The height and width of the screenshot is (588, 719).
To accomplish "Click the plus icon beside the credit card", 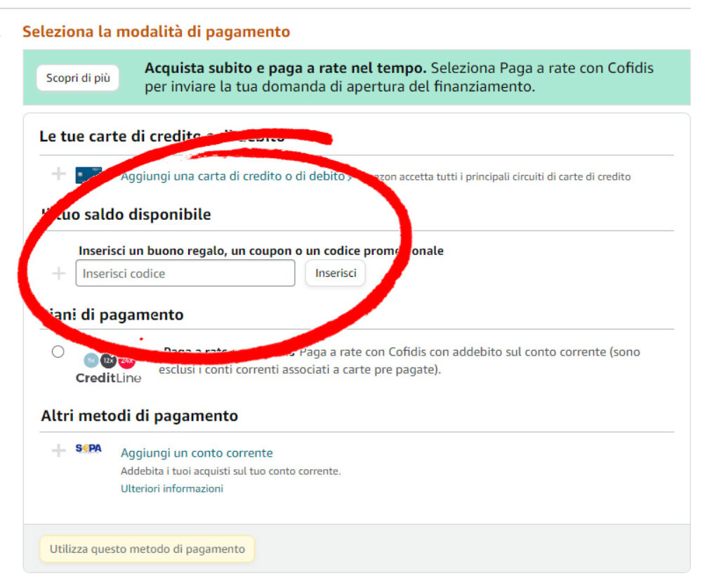I will click(59, 174).
